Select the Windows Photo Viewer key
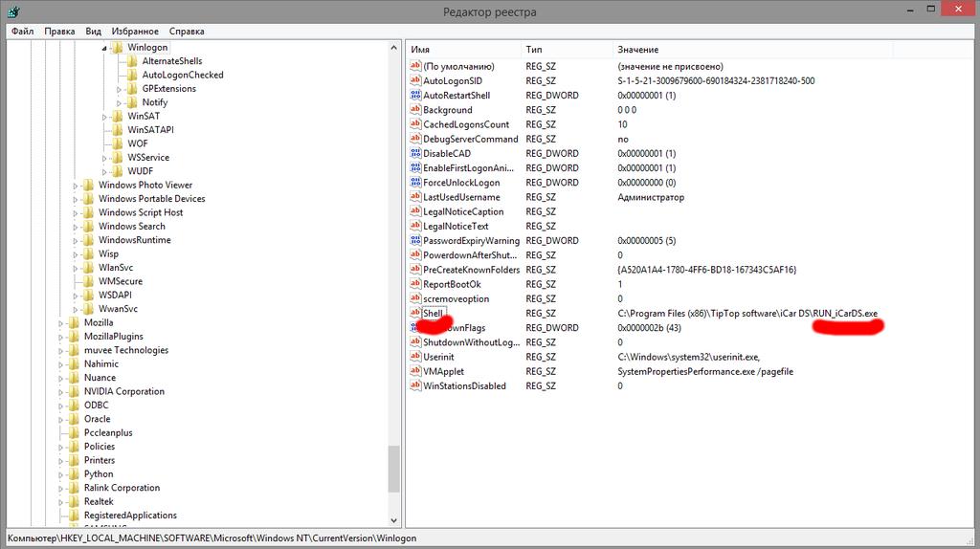Viewport: 980px width, 549px height. [x=145, y=185]
